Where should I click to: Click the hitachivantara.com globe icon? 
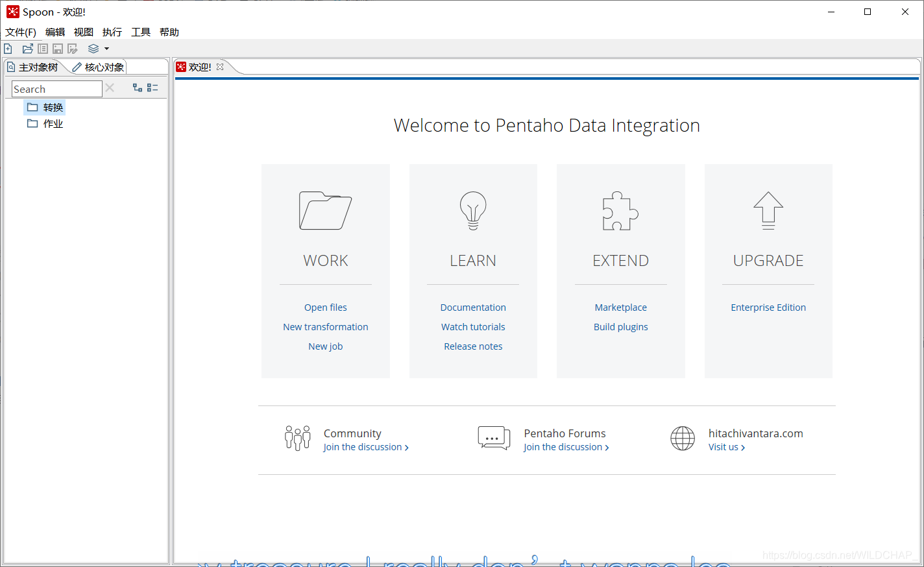683,439
